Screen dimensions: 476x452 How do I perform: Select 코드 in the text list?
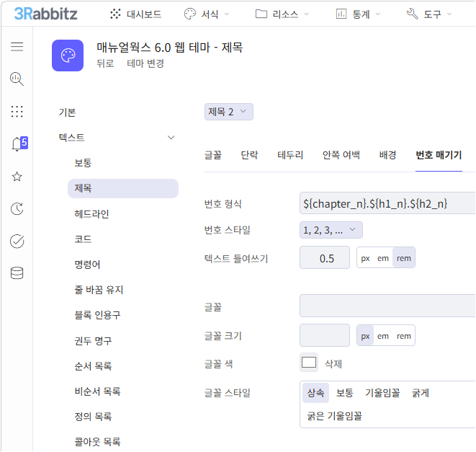pyautogui.click(x=84, y=239)
